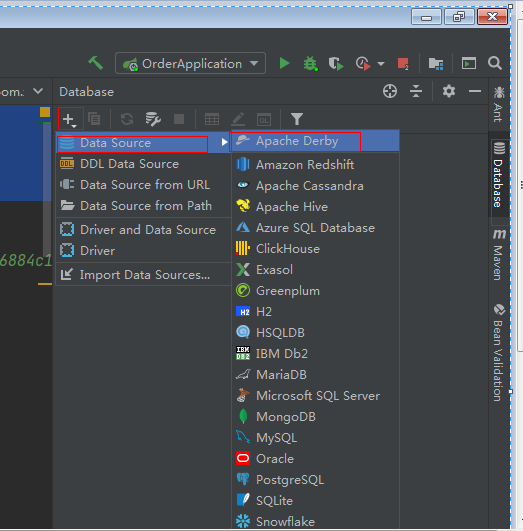Click the database filter funnel icon
This screenshot has width=523, height=531.
[x=297, y=119]
